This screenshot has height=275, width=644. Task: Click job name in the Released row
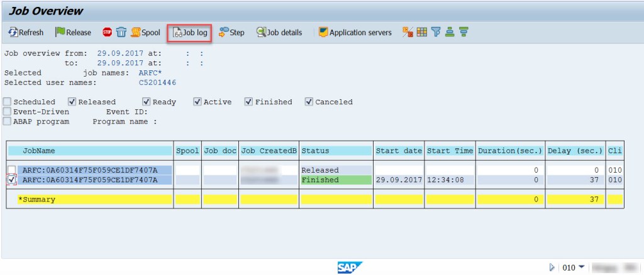pos(95,170)
